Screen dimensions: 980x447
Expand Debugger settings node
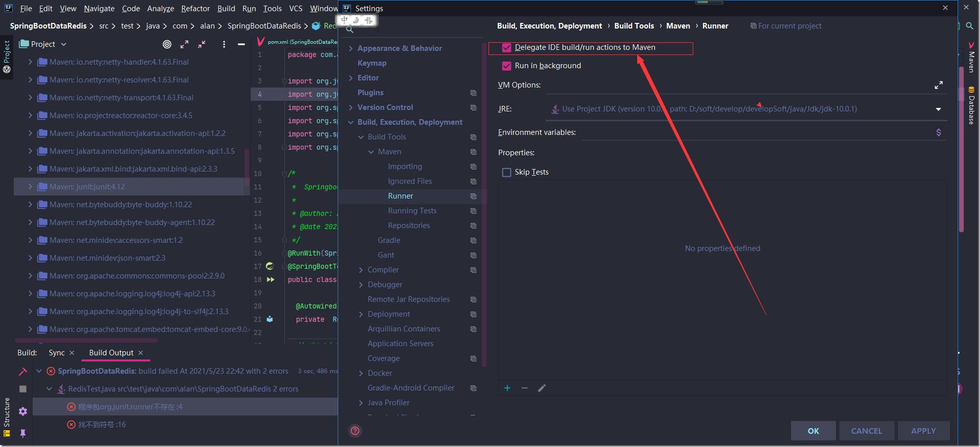361,285
